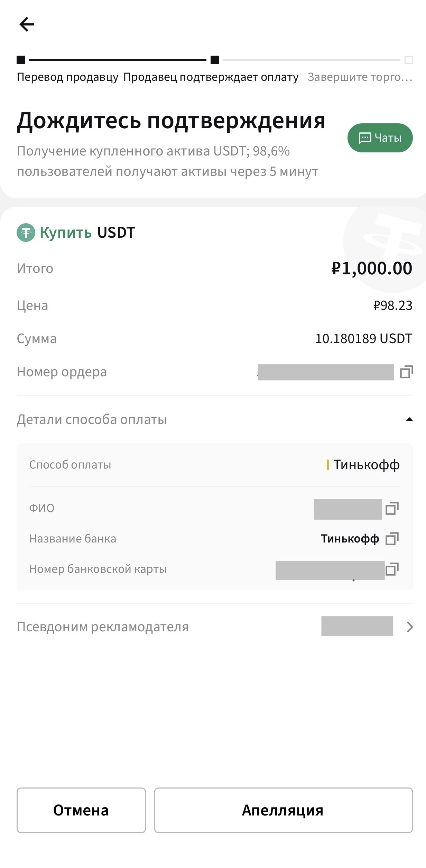426x868 pixels.
Task: Open Чаты chat button
Action: (x=380, y=138)
